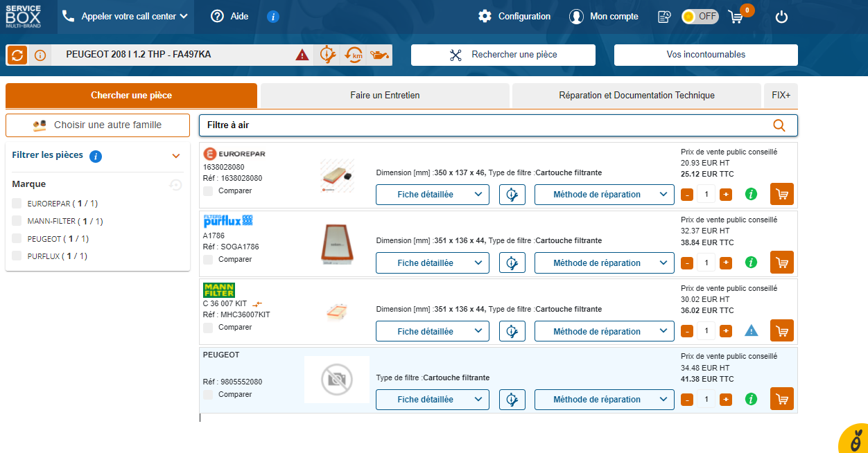Tick Comparer for the Peugeot filter
The width and height of the screenshot is (868, 453).
click(209, 395)
